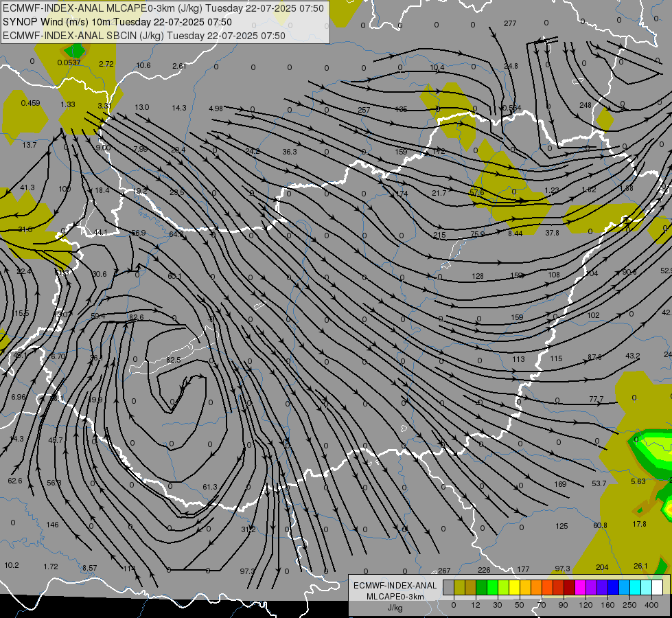Click the map value 24.2
Viewport: 672px width, 618px height.
(x=253, y=151)
